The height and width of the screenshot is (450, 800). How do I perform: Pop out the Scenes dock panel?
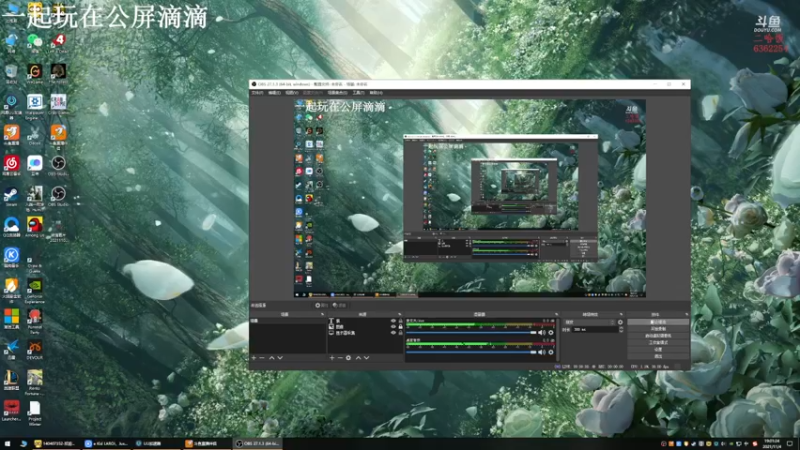[322, 314]
